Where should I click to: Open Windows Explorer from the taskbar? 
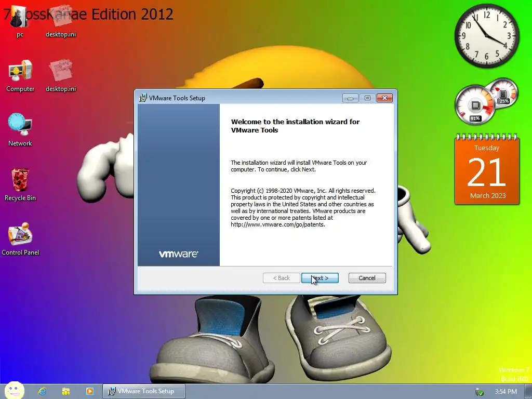66,391
